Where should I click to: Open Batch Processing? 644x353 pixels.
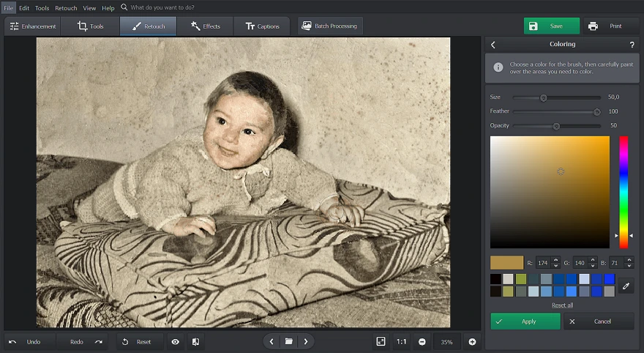[x=330, y=26]
